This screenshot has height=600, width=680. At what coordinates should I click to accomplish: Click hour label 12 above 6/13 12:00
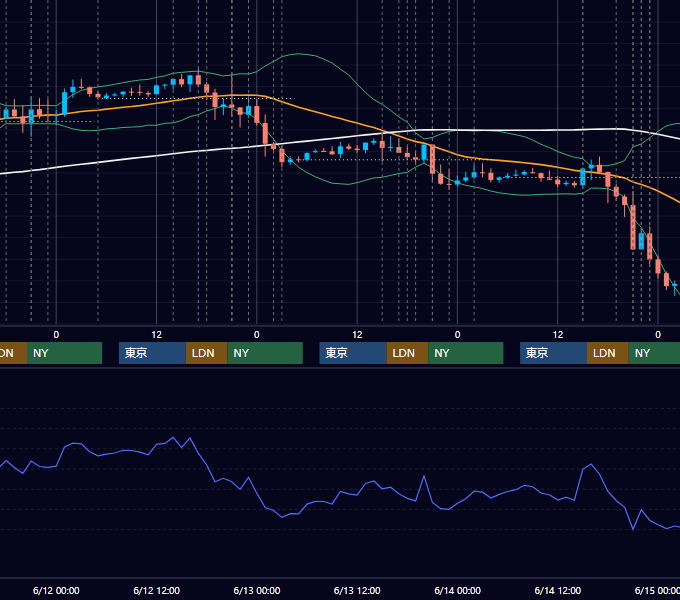(357, 335)
